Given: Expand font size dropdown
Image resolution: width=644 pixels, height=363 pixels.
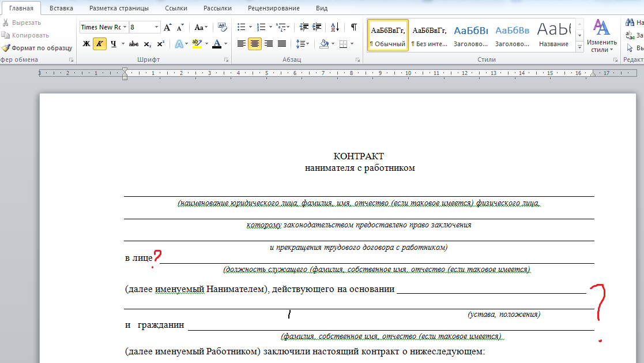Looking at the screenshot, I should [156, 27].
